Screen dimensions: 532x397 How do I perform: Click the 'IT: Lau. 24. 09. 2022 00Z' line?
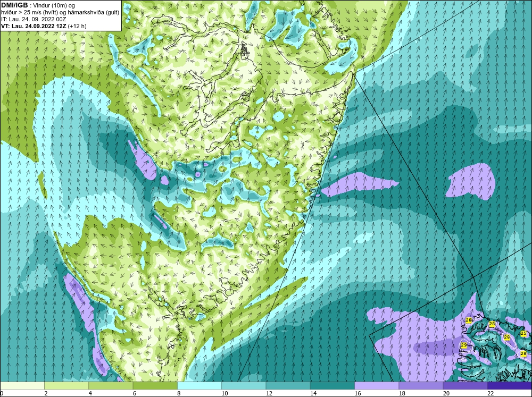(34, 19)
